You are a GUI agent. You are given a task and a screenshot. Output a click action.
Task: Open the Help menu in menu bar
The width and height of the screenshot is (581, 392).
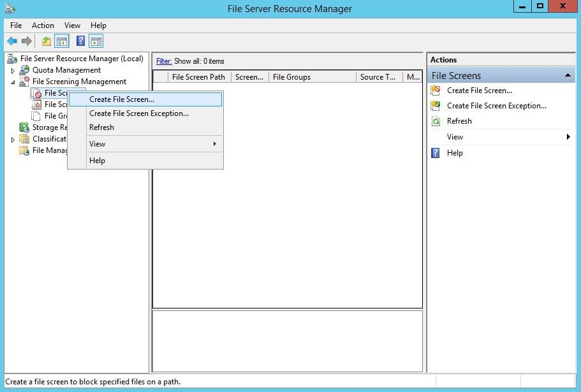[99, 25]
